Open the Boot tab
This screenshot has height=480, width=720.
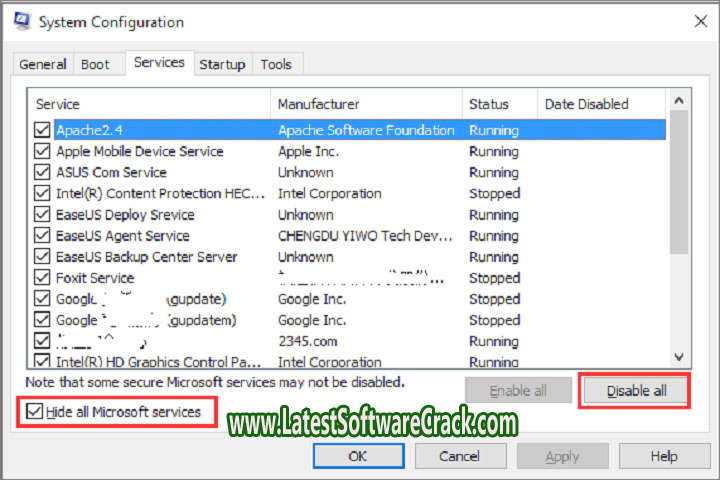96,64
